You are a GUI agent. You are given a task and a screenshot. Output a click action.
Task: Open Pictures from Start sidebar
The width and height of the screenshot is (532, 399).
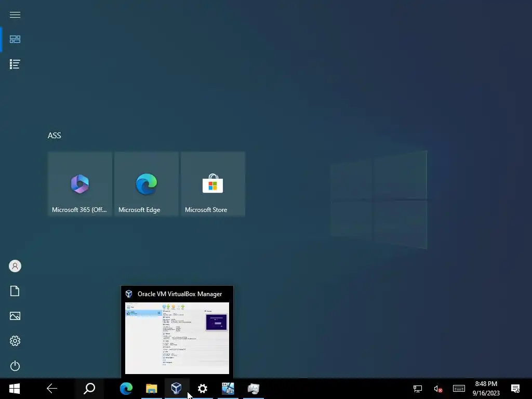15,316
